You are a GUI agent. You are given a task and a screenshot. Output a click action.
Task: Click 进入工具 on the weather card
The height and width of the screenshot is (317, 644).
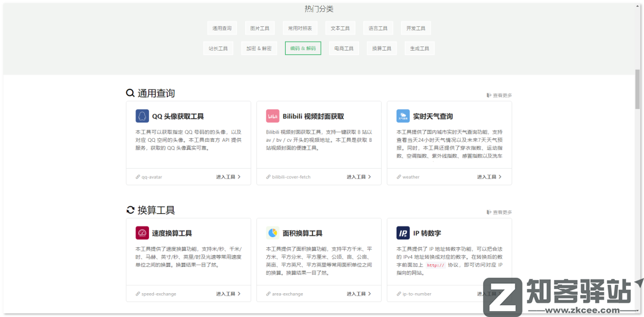(489, 177)
